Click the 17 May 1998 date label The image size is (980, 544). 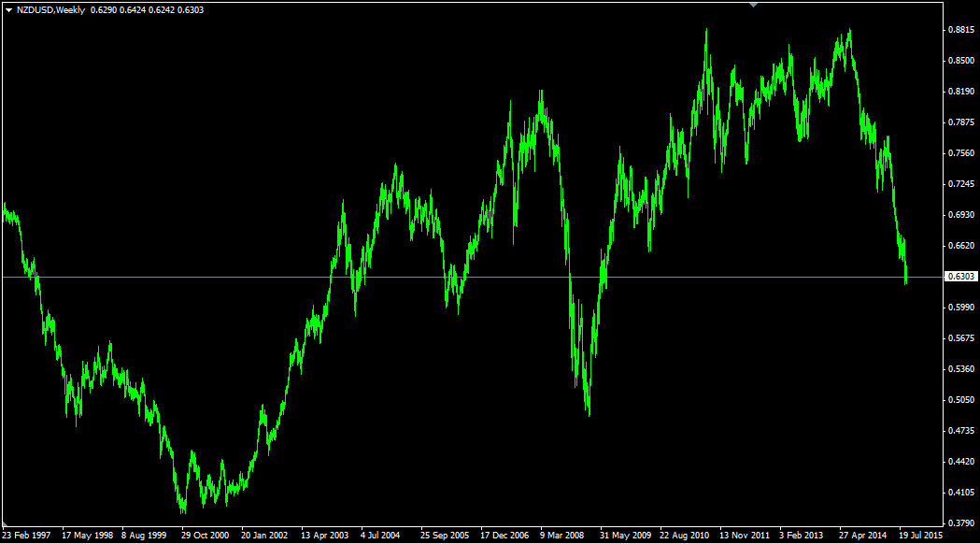point(88,536)
